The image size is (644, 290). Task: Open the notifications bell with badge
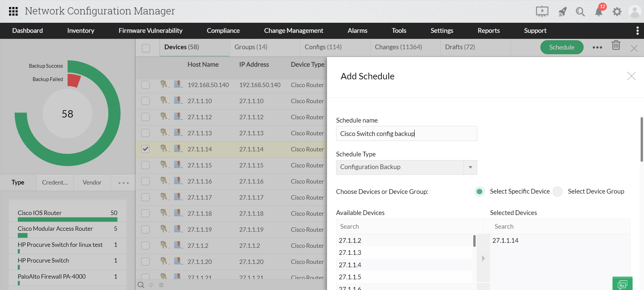click(599, 12)
